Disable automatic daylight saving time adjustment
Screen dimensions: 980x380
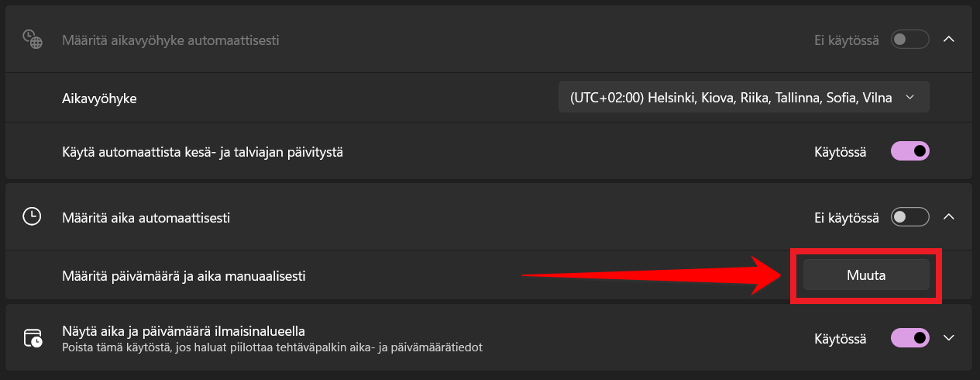click(x=910, y=151)
